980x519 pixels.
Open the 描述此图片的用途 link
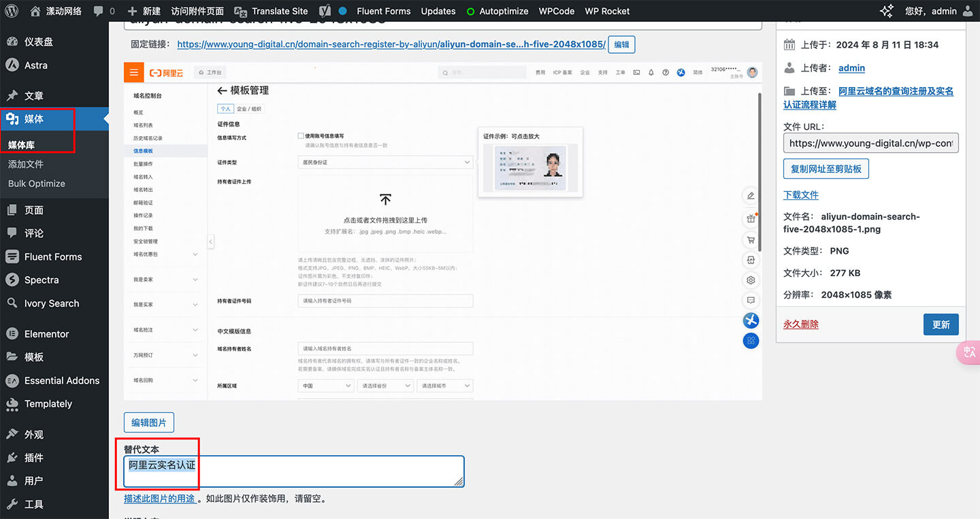coord(160,499)
